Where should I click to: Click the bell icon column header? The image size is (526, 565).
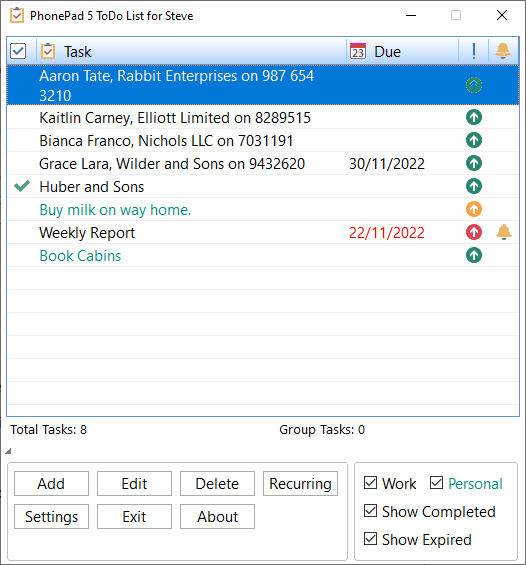[503, 51]
